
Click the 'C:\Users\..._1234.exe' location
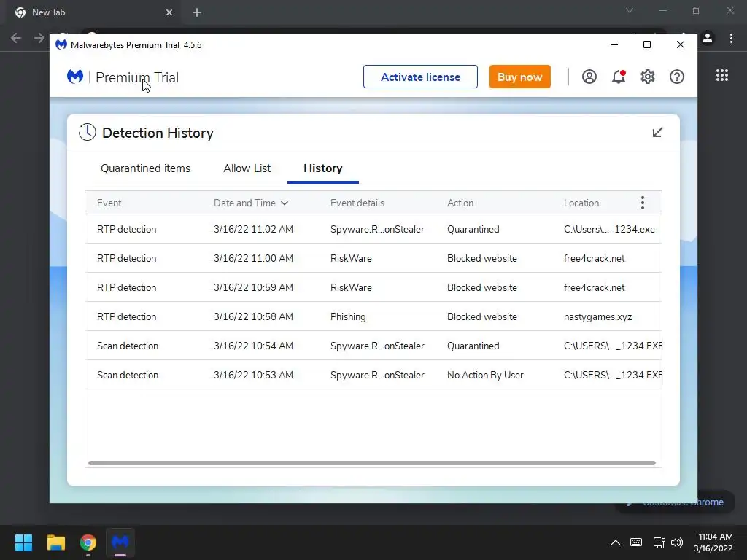609,229
